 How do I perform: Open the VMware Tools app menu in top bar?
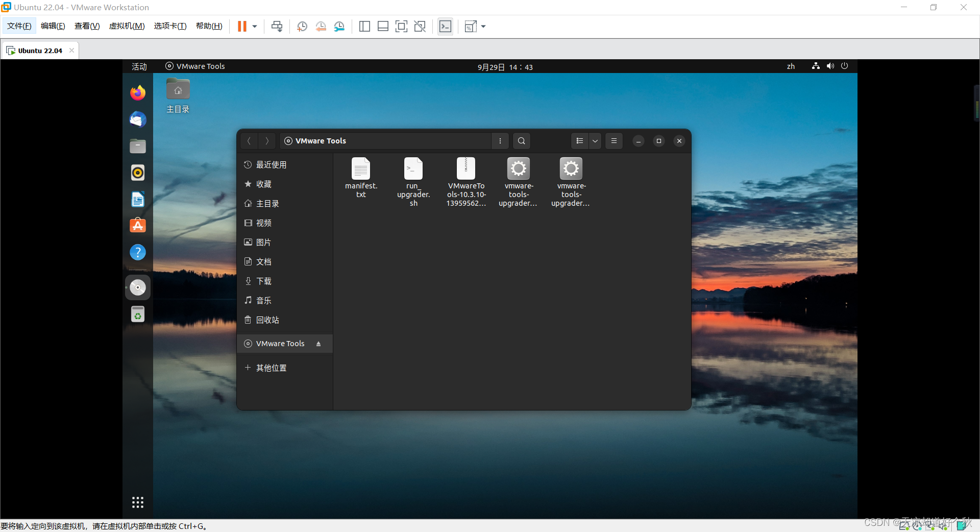tap(195, 66)
